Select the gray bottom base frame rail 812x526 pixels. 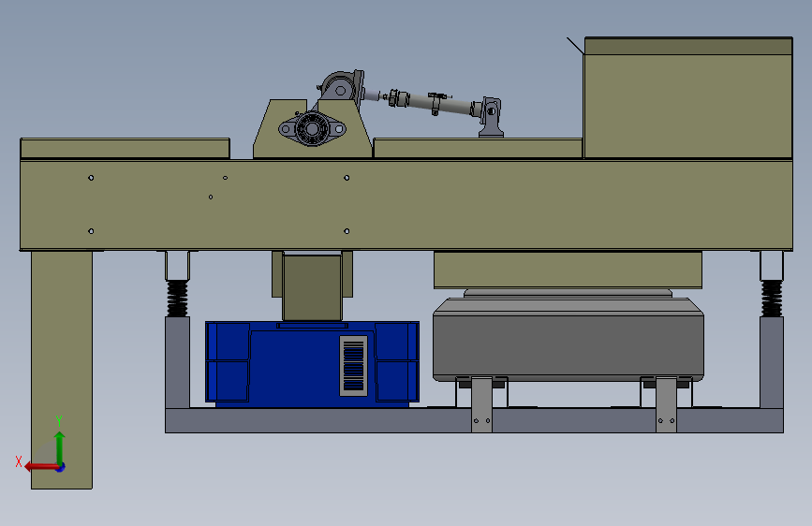coord(474,420)
